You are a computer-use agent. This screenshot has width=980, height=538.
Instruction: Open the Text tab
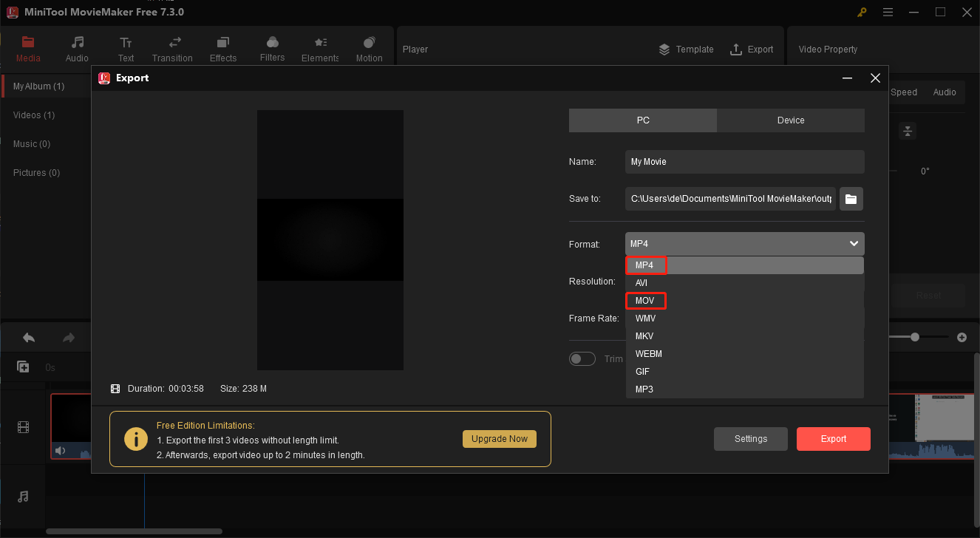pyautogui.click(x=126, y=49)
